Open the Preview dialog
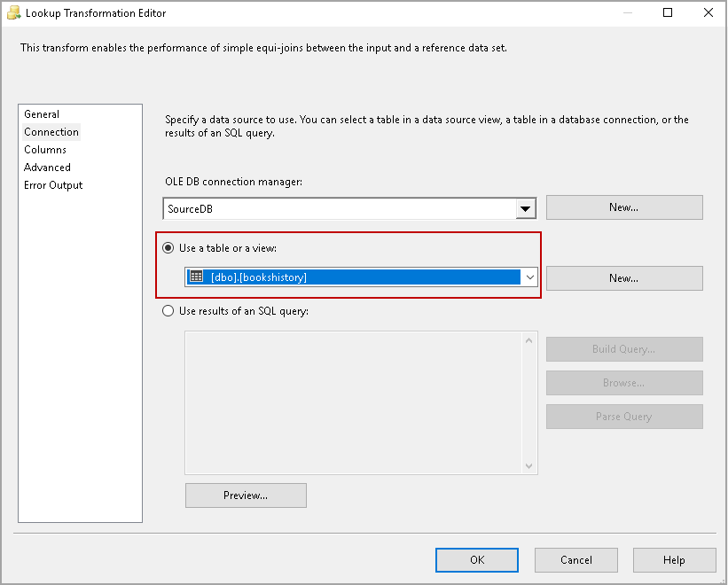 click(246, 495)
